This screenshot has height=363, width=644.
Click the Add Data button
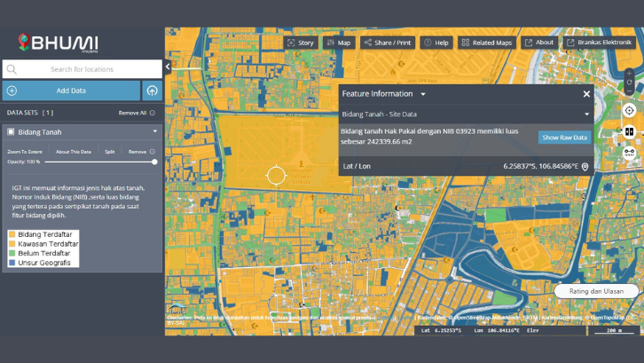point(71,91)
